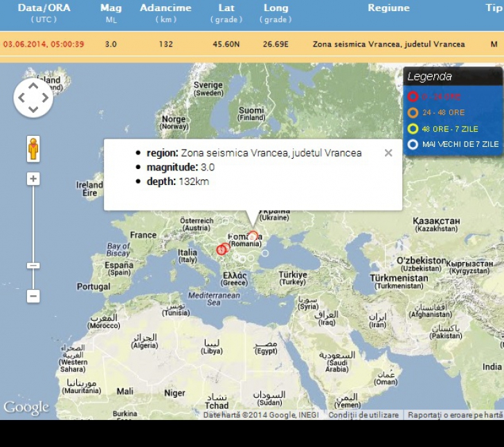Image resolution: width=504 pixels, height=447 pixels.
Task: Pan the map right with the right arrow
Action: coord(45,98)
